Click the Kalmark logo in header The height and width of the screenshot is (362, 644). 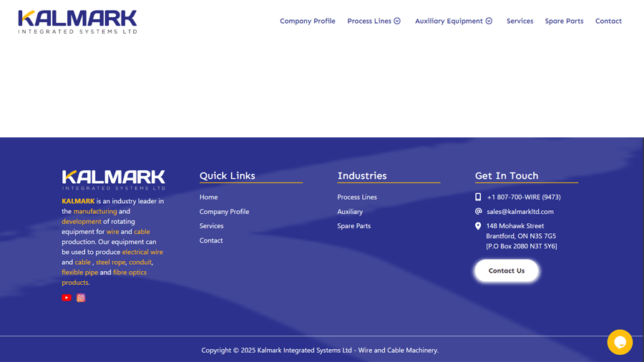click(x=77, y=21)
